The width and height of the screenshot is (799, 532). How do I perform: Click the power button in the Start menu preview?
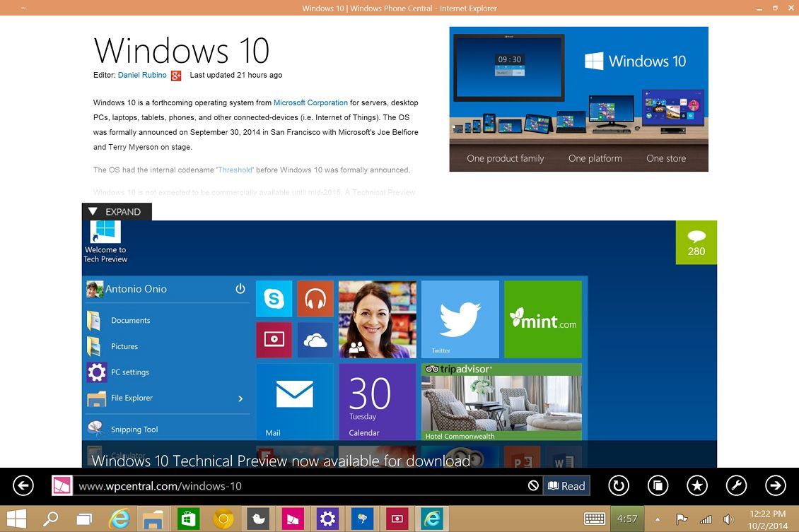[240, 288]
